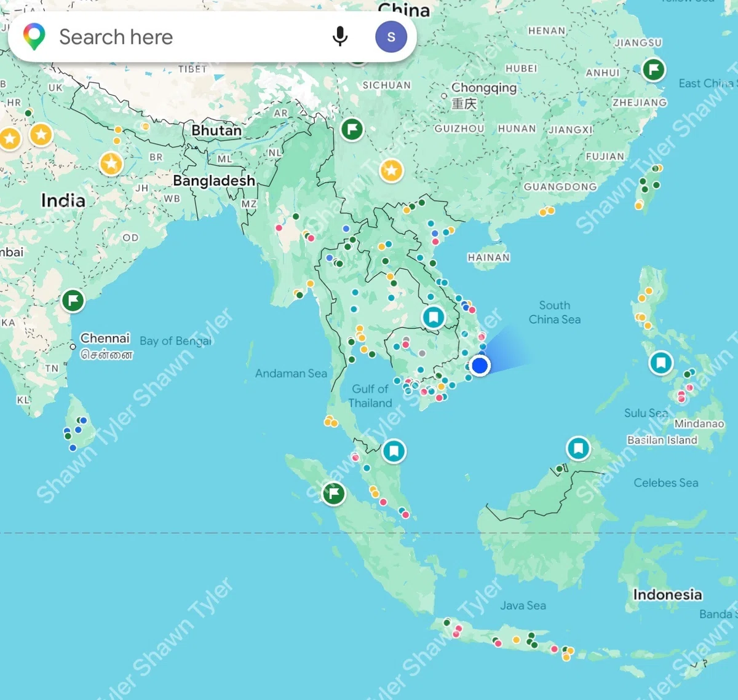This screenshot has height=700, width=738.
Task: Open green flag pin north of Chennai
Action: (x=73, y=301)
